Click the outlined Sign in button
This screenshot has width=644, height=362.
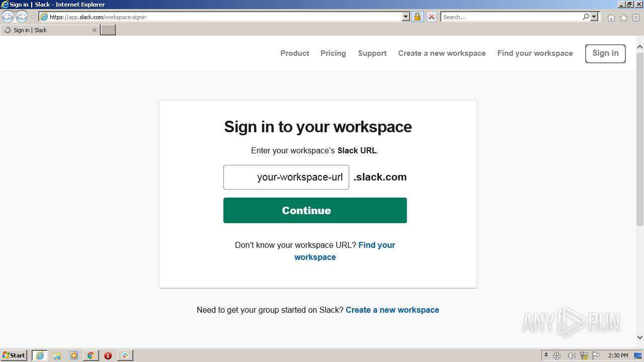tap(605, 54)
